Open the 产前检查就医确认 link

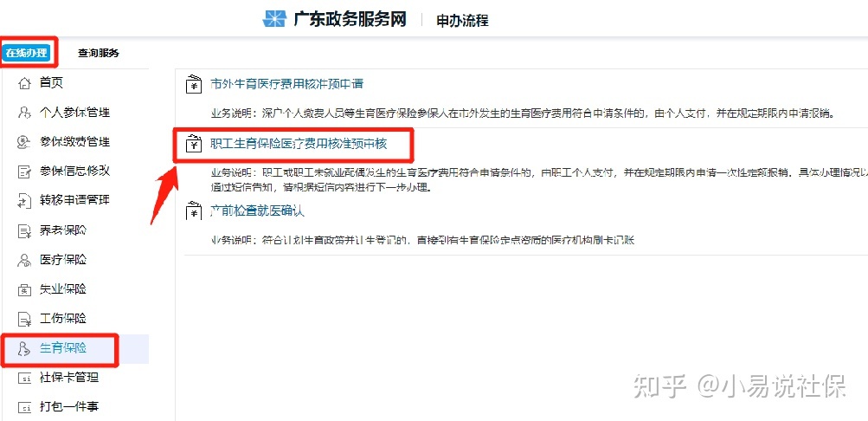[257, 211]
